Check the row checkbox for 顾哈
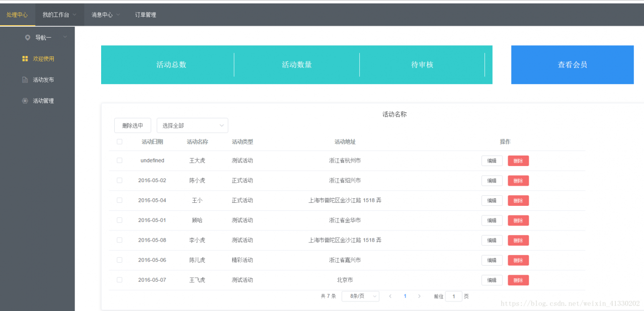This screenshot has height=311, width=644. tap(119, 220)
